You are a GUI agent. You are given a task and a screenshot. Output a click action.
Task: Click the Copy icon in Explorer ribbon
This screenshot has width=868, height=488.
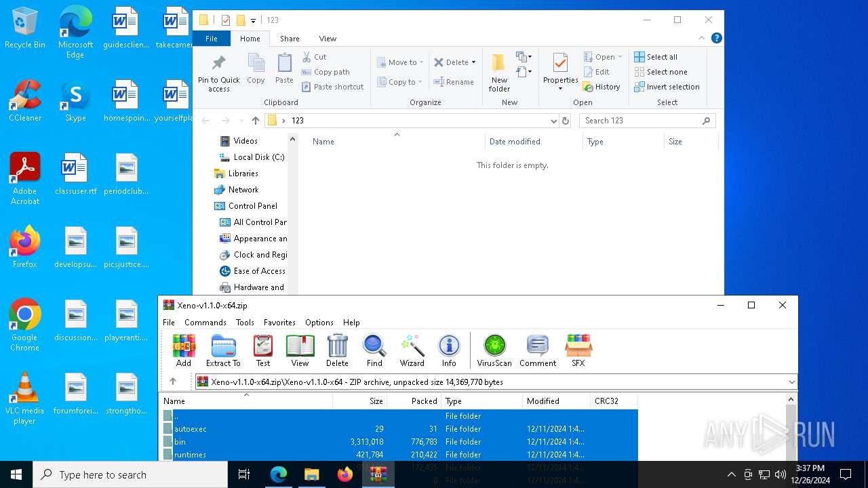[256, 68]
